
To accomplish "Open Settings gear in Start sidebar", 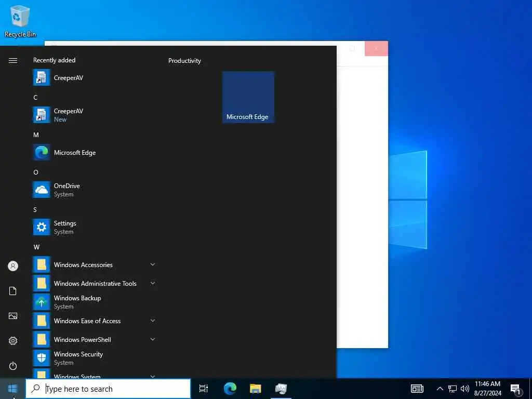I will point(13,341).
